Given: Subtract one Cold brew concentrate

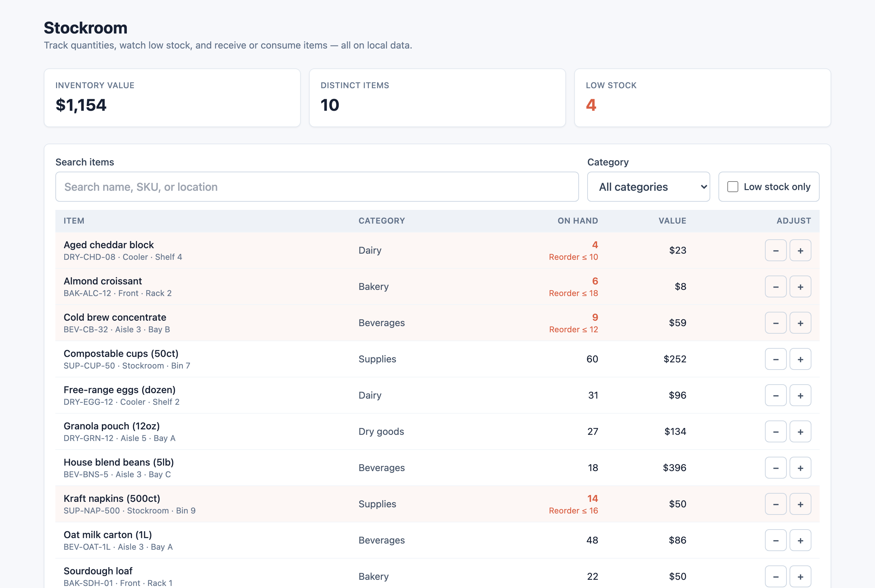Looking at the screenshot, I should click(x=775, y=323).
